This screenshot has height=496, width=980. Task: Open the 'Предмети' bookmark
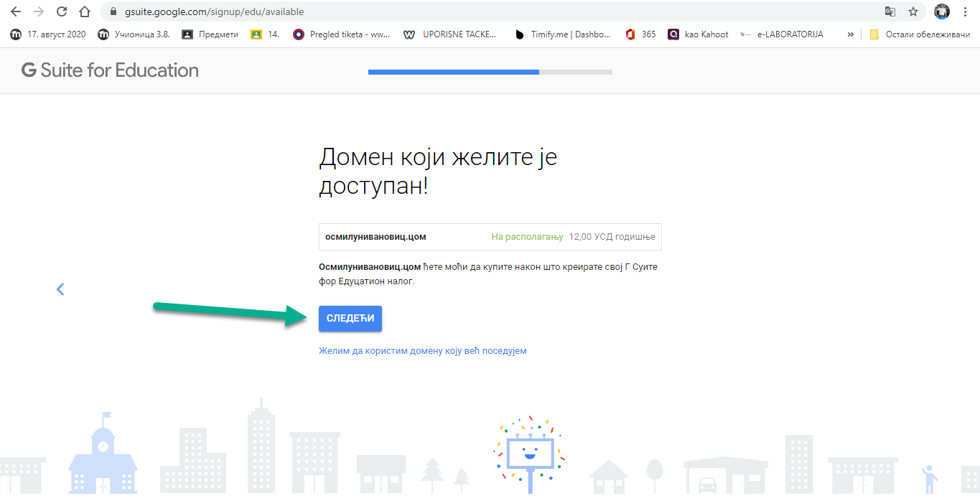(210, 34)
